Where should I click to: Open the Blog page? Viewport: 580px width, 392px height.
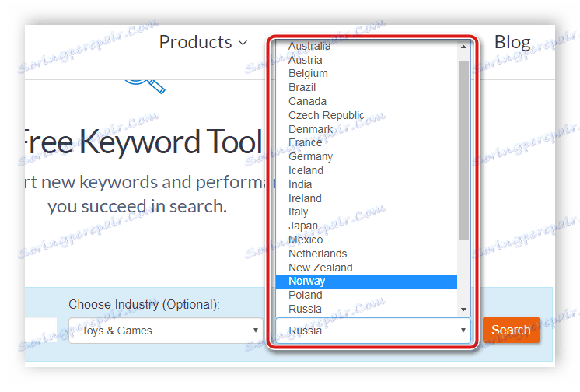click(x=512, y=42)
